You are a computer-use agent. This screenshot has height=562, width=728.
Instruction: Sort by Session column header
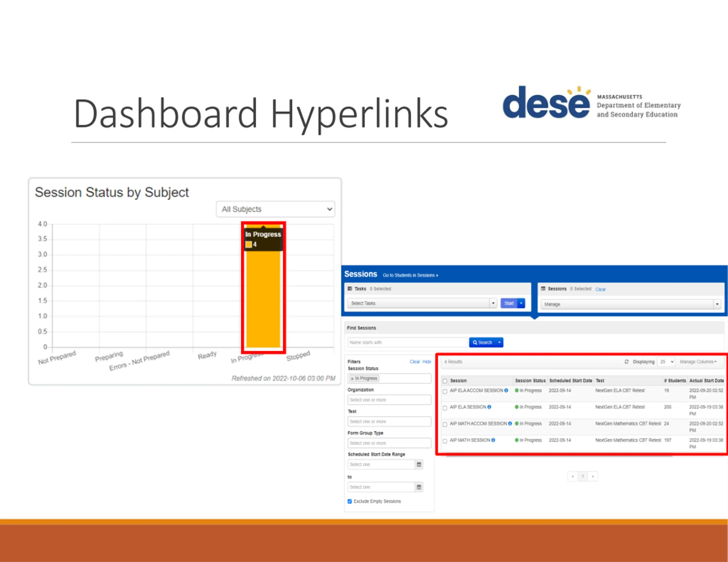pos(458,380)
